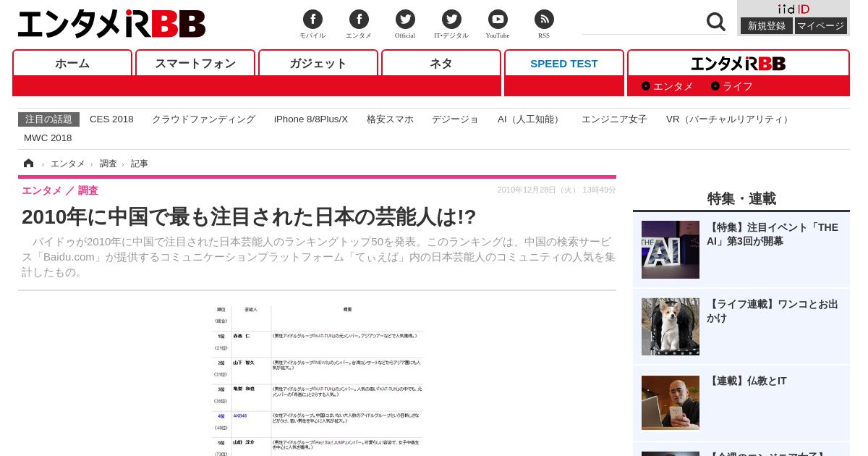868x456 pixels.
Task: Open the 【特集】注目イベント「THE AI」 link
Action: pos(773,234)
